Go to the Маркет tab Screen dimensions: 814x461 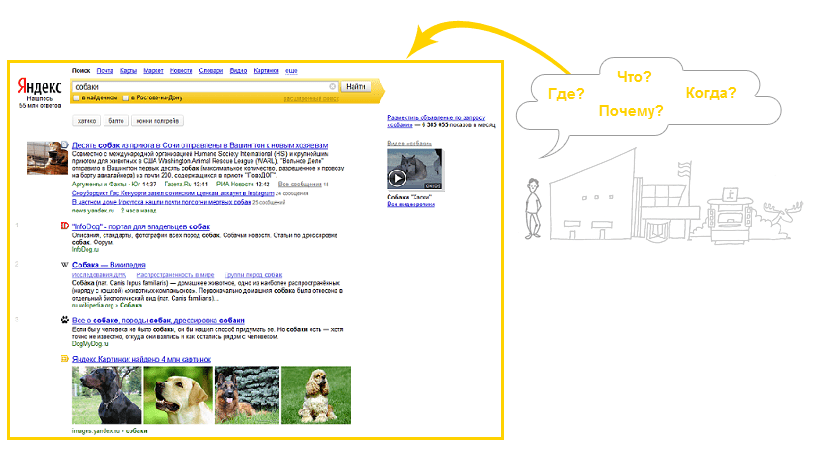pos(153,71)
